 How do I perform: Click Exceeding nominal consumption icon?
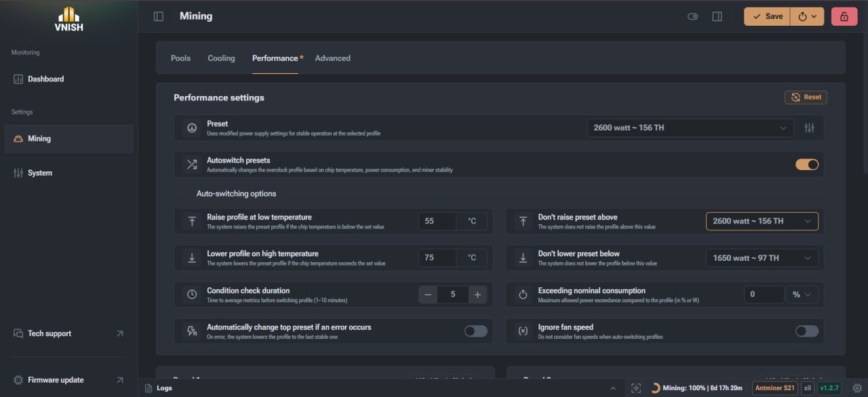(x=523, y=294)
